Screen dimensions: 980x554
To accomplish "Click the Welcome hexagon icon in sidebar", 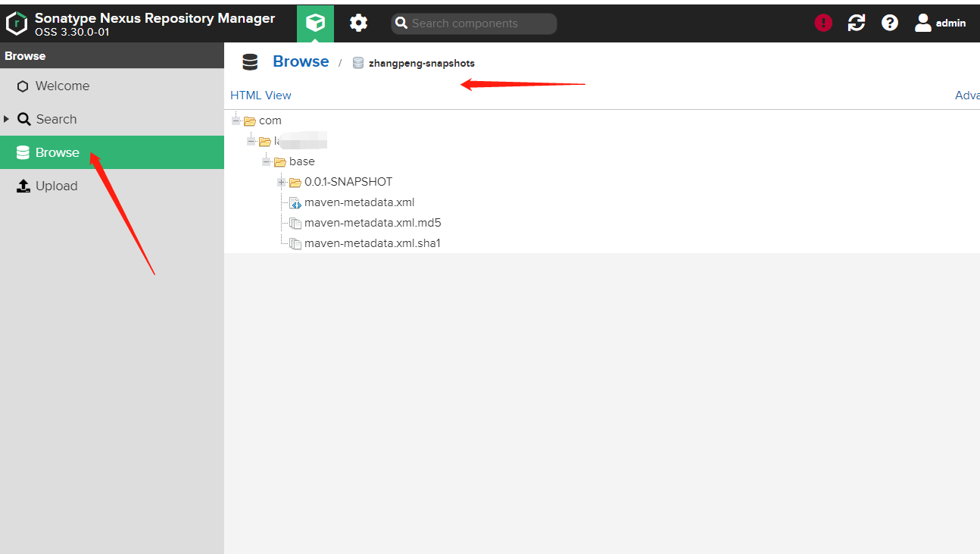I will 23,86.
